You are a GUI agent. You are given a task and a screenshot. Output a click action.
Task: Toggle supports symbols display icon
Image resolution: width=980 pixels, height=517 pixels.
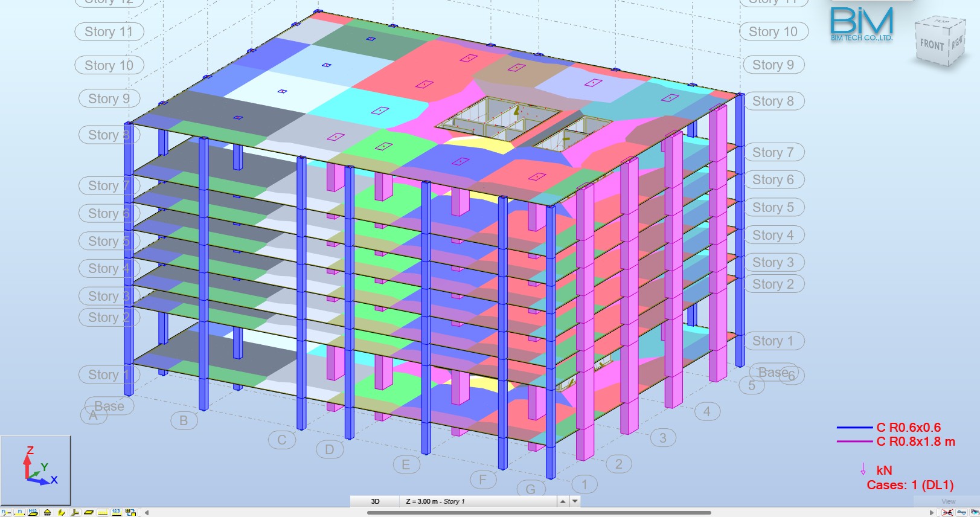click(x=47, y=512)
